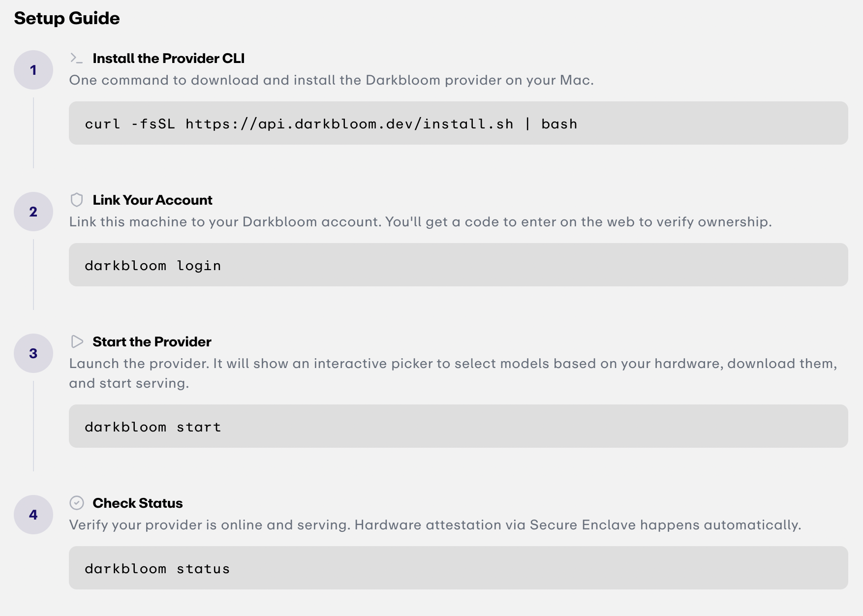The image size is (863, 616).
Task: Click the Setup Guide page title
Action: [67, 18]
